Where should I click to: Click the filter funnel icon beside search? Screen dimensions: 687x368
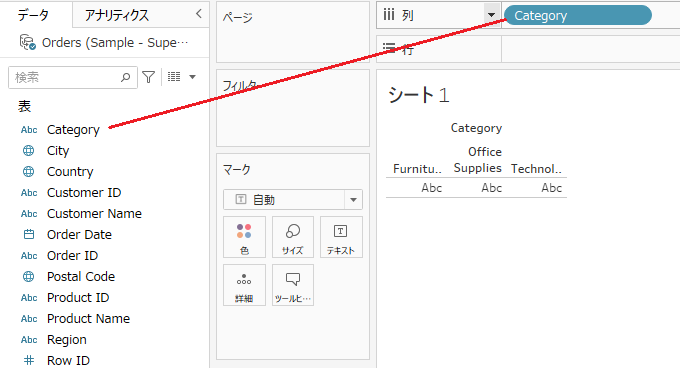(x=149, y=77)
